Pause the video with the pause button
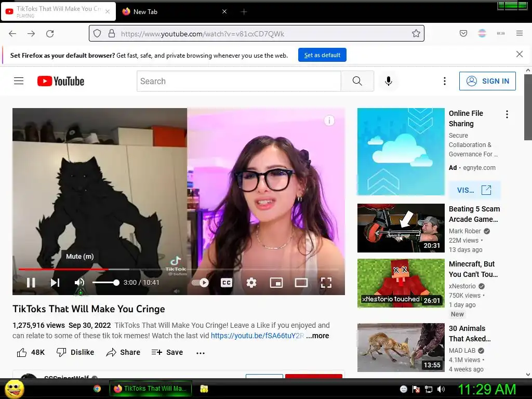The height and width of the screenshot is (399, 532). click(31, 282)
